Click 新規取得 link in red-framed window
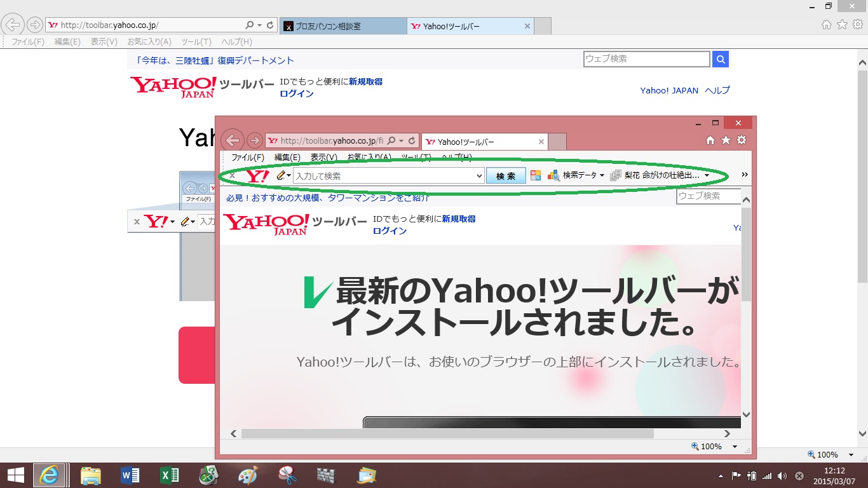The height and width of the screenshot is (488, 868). 459,219
